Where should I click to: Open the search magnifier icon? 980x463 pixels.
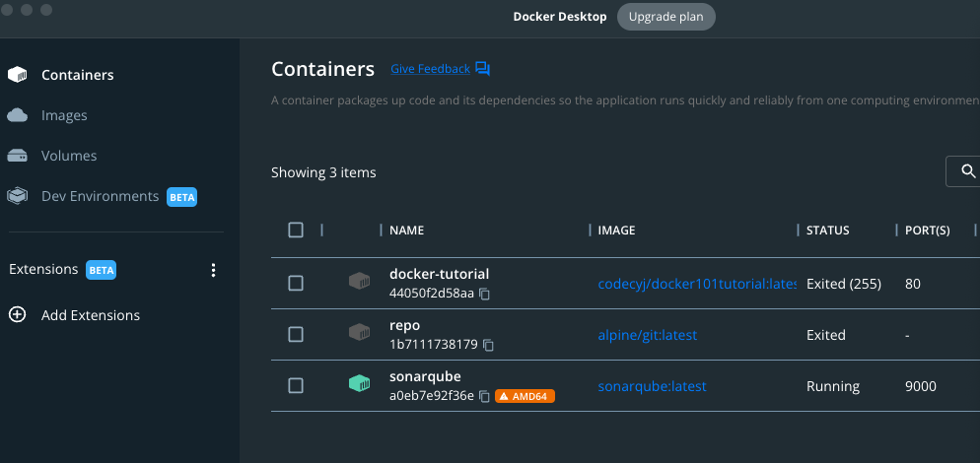coord(968,171)
